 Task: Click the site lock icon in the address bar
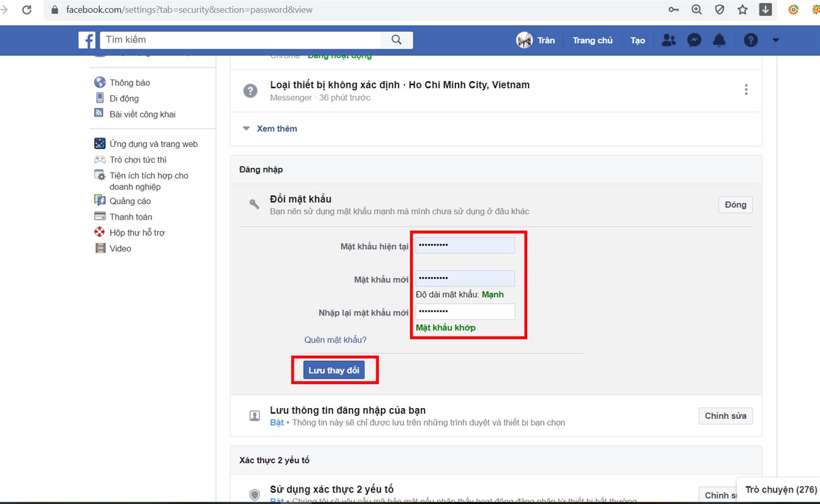point(54,9)
